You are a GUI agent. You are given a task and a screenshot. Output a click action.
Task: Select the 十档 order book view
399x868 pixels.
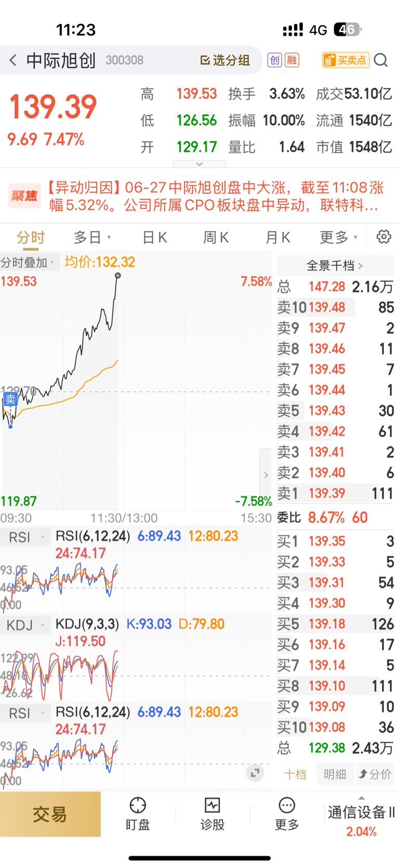pos(295,774)
